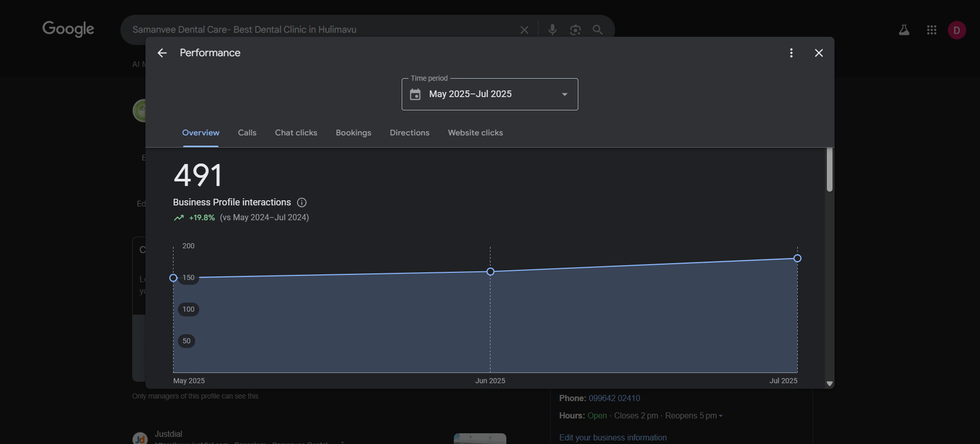Open the three-dot more options menu
This screenshot has height=444, width=980.
[x=791, y=53]
